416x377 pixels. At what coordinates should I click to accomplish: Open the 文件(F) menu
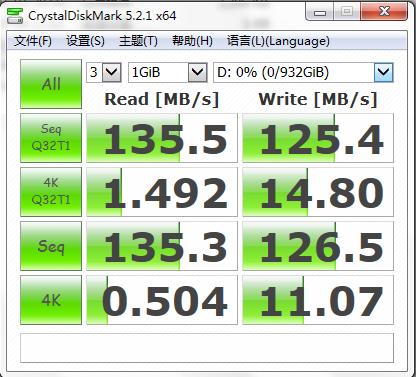coord(33,41)
